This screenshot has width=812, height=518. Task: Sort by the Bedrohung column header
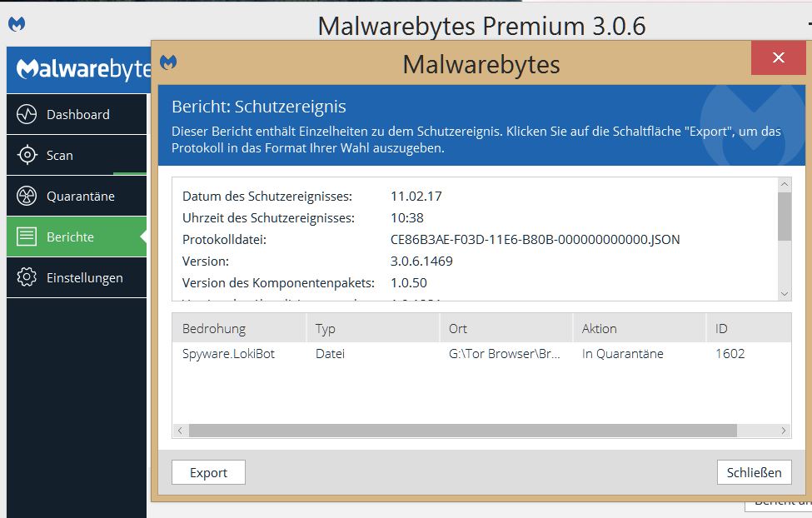click(239, 328)
